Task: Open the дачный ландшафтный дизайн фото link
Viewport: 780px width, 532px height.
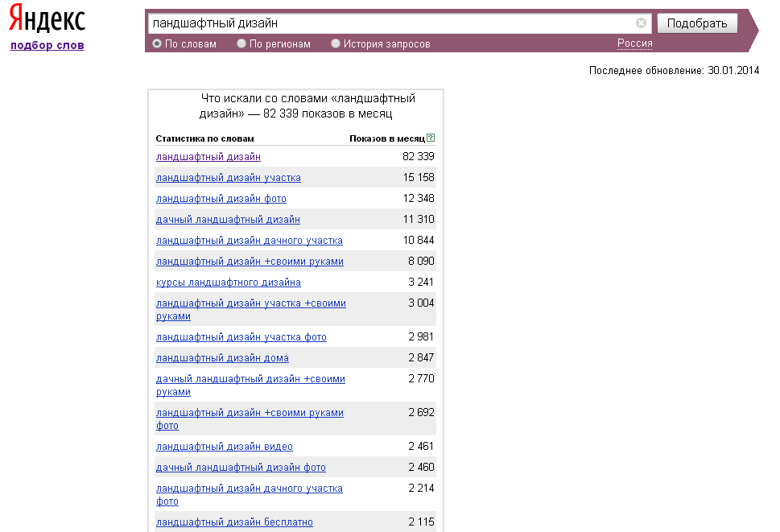Action: (241, 467)
